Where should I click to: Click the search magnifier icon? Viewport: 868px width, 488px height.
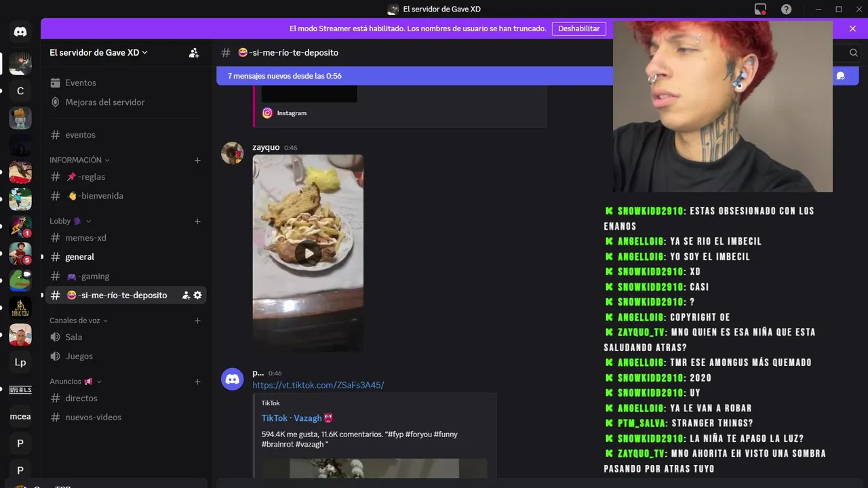pyautogui.click(x=853, y=53)
